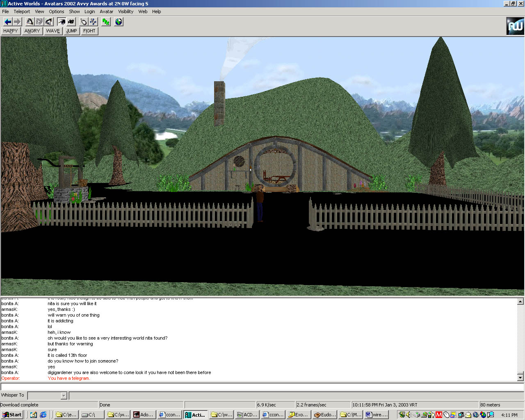
Task: Click the chat scrollbar down arrow
Action: coord(520,377)
